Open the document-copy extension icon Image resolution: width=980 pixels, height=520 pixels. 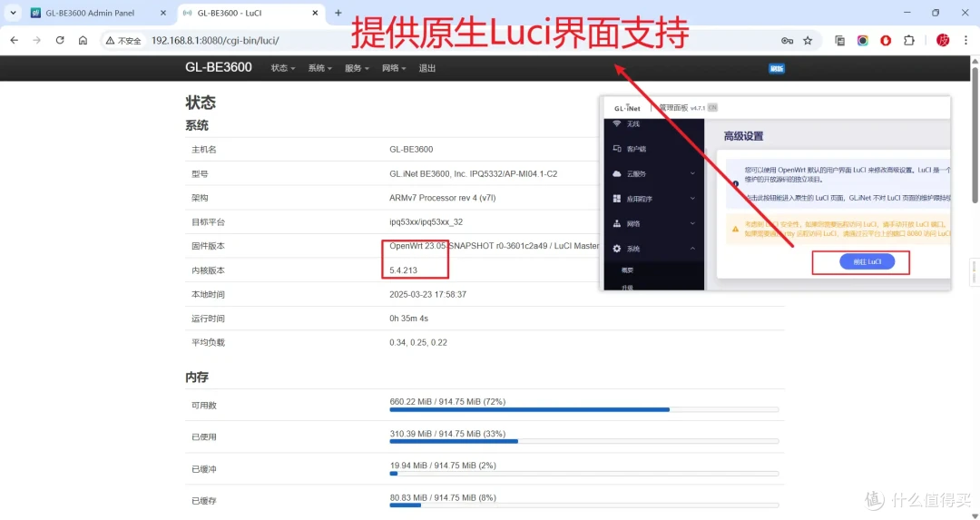point(839,41)
